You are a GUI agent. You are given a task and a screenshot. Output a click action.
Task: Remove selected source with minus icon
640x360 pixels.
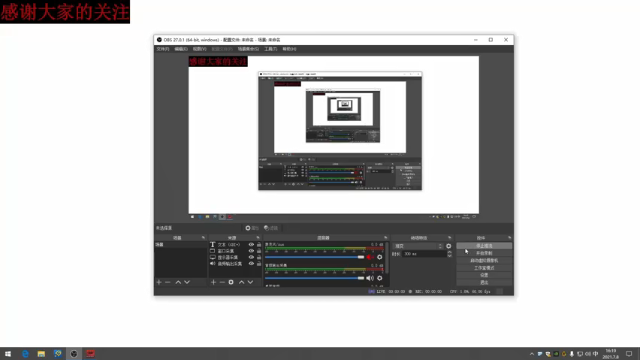(222, 282)
